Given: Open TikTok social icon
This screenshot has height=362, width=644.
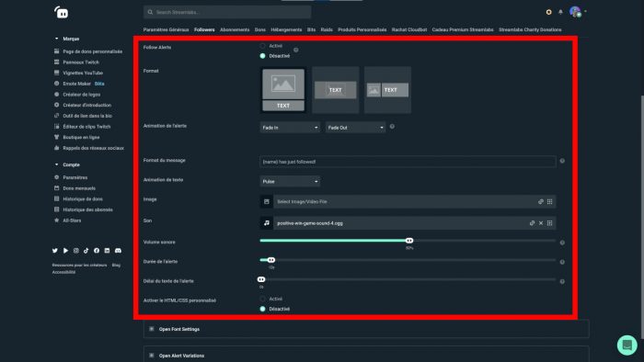Looking at the screenshot, I should click(x=86, y=251).
